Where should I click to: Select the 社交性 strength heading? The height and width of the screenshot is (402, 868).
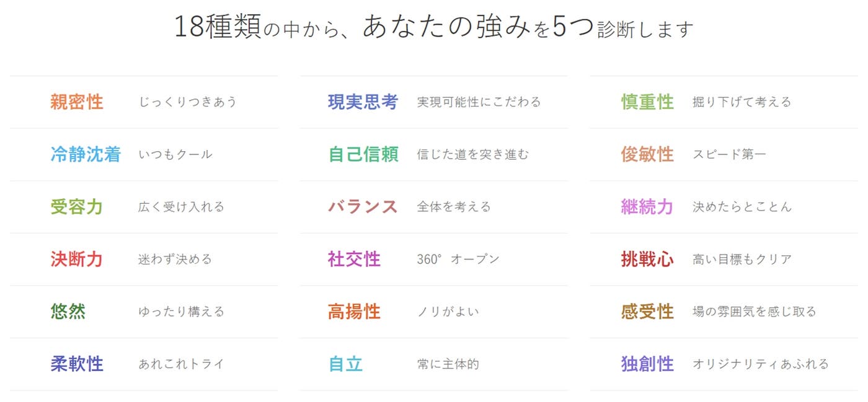pos(354,259)
